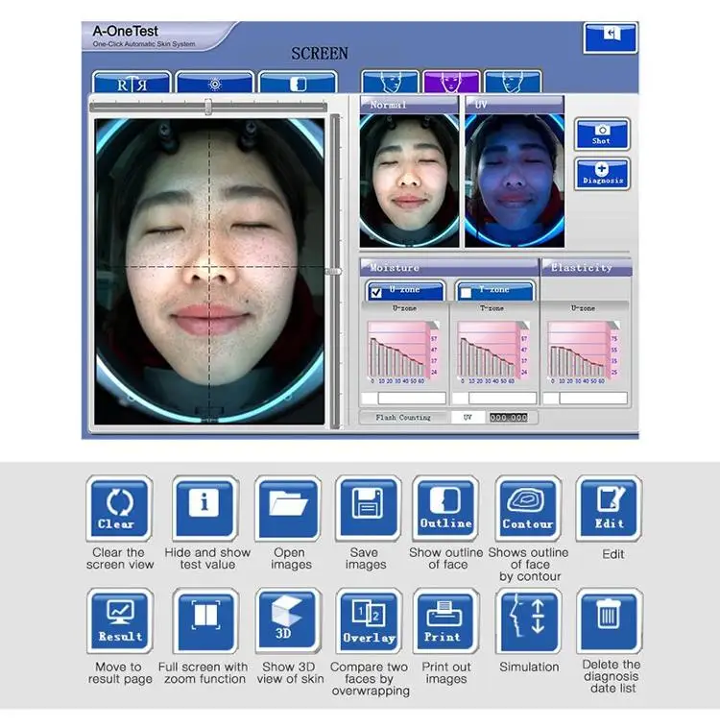Image resolution: width=720 pixels, height=728 pixels.
Task: Click the full screen zoom icon
Action: (205, 621)
